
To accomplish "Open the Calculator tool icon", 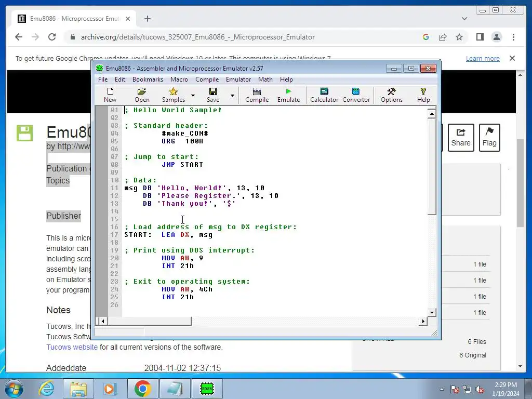I will click(324, 95).
